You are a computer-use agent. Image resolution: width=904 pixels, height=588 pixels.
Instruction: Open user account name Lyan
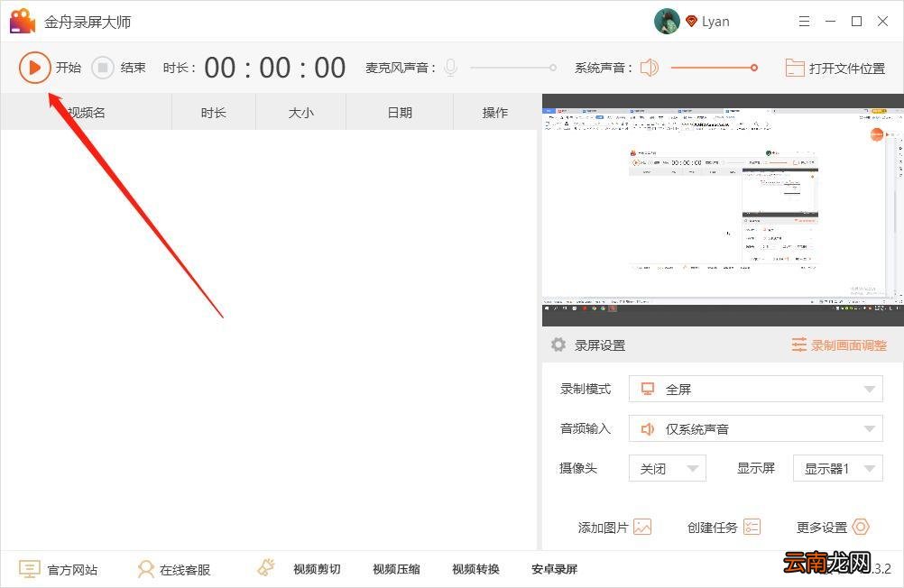715,22
